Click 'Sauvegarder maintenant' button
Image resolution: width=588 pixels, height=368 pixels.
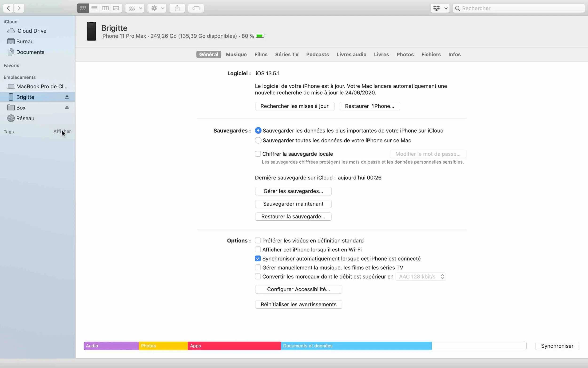293,203
